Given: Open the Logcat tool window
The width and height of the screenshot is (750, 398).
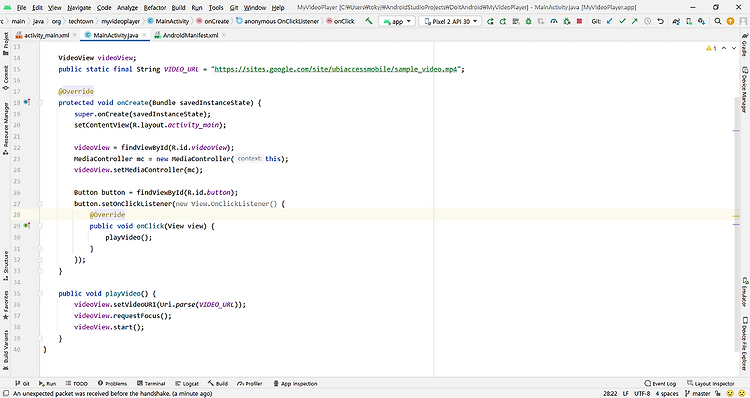Looking at the screenshot, I should pyautogui.click(x=187, y=384).
